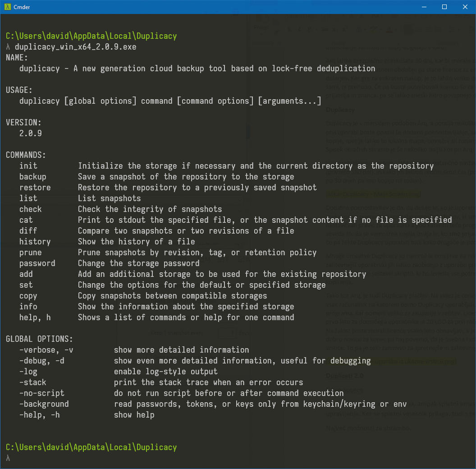Click the bottom prompt path 'C:\Users\david\AppData\Local\Duplicacy'
The width and height of the screenshot is (476, 469).
coord(92,447)
